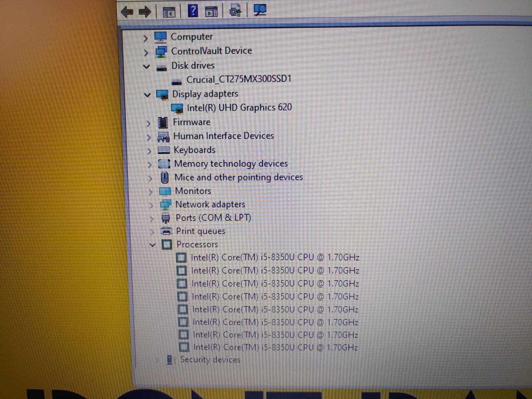This screenshot has height=399, width=532.
Task: Open Help using the question mark icon
Action: [193, 11]
